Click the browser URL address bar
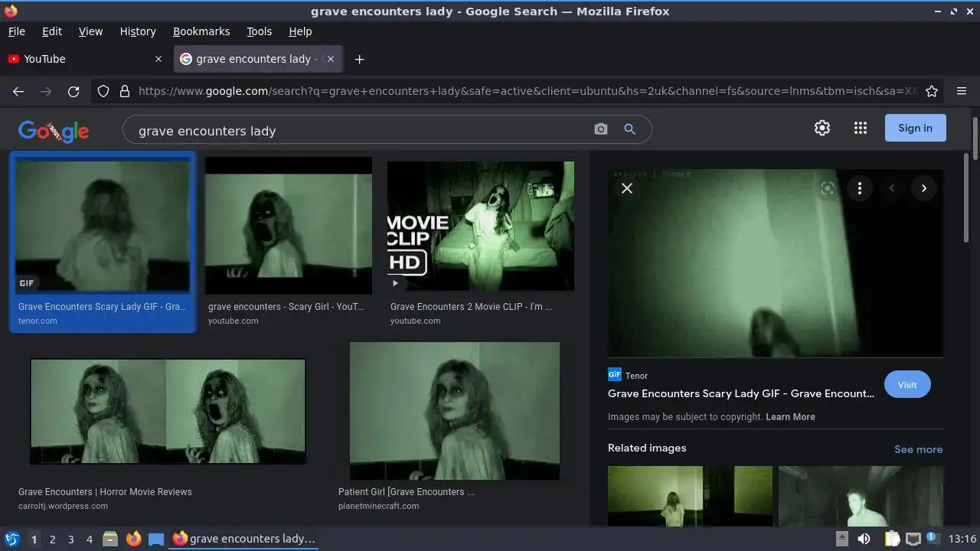The image size is (980, 551). click(528, 91)
